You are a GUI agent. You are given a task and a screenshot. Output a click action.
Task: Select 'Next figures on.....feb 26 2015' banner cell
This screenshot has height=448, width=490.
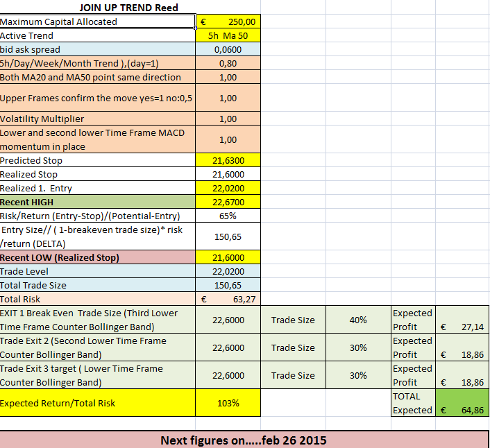pyautogui.click(x=244, y=440)
